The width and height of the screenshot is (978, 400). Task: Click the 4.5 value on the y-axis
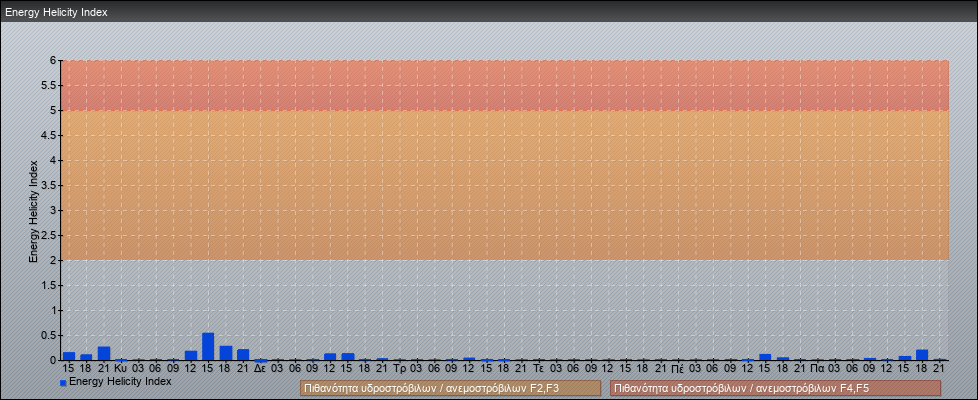50,135
